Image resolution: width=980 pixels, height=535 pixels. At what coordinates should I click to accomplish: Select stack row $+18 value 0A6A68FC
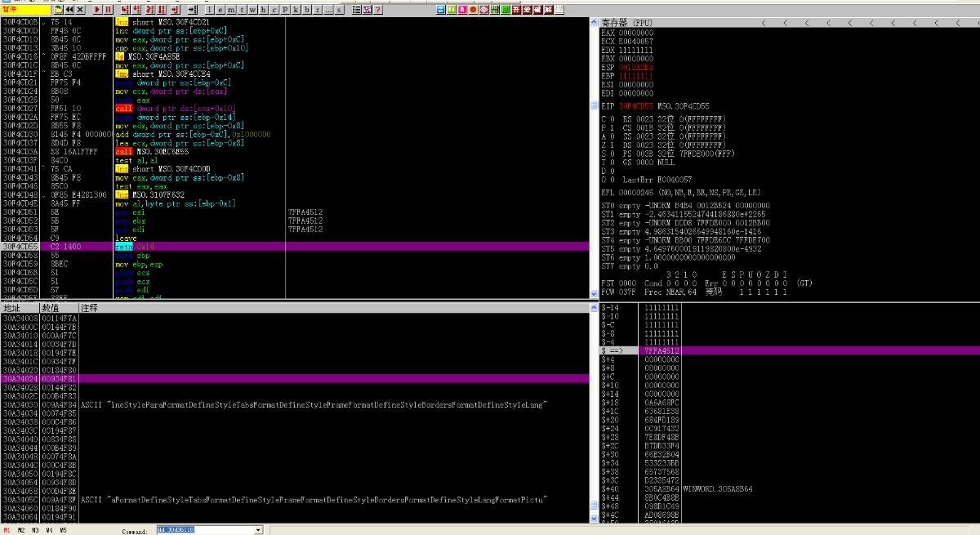[x=789, y=402]
